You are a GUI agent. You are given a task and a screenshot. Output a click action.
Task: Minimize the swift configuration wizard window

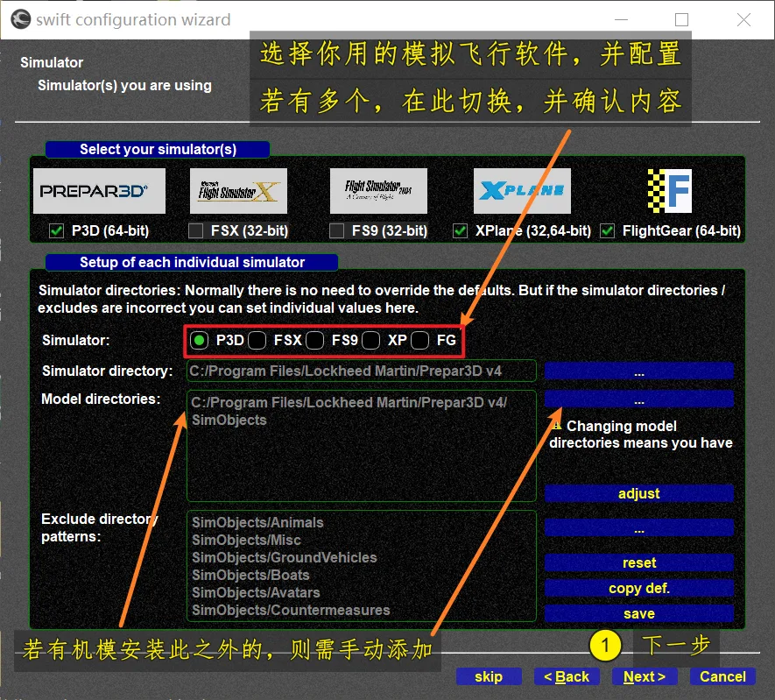[621, 19]
